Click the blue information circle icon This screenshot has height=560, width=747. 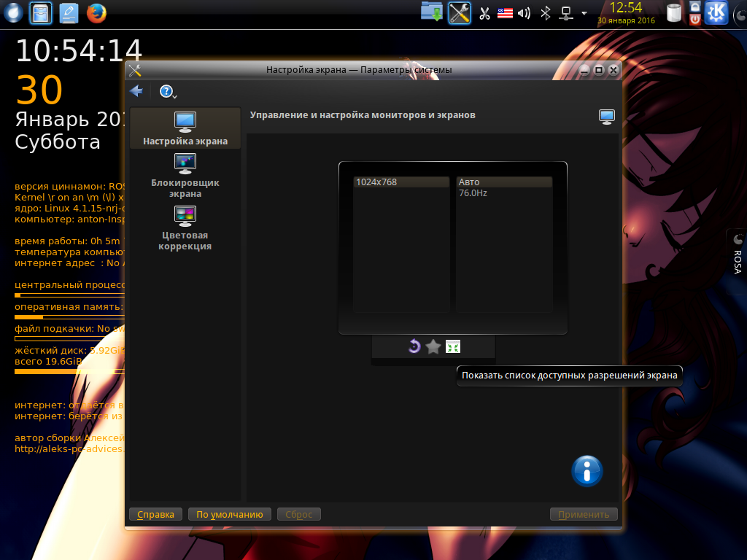click(587, 471)
